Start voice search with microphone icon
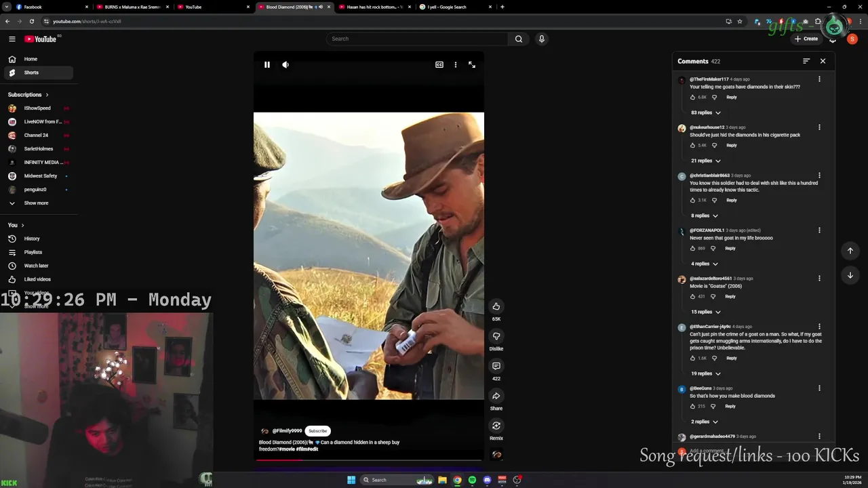This screenshot has width=868, height=488. tap(542, 39)
